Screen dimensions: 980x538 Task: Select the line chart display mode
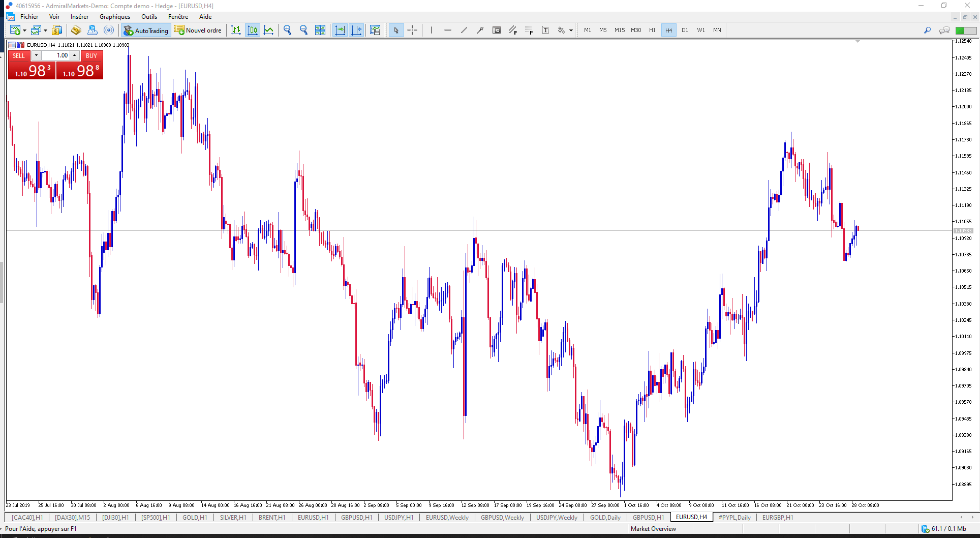click(x=269, y=30)
